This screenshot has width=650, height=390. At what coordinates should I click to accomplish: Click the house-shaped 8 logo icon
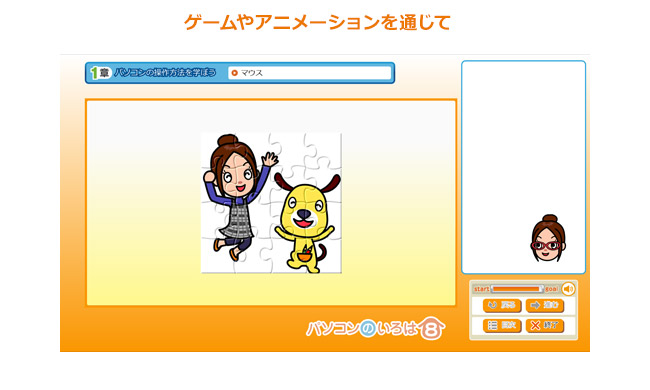pyautogui.click(x=432, y=328)
